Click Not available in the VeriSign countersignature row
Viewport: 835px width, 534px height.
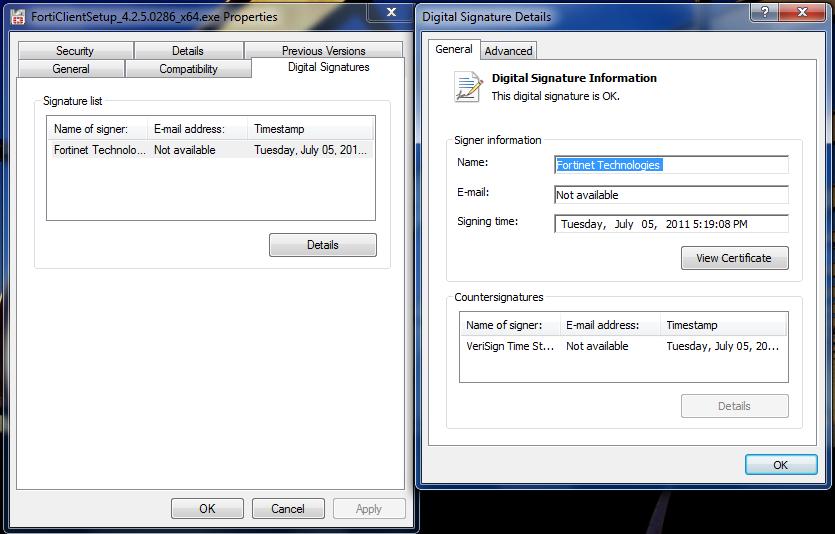click(x=597, y=346)
